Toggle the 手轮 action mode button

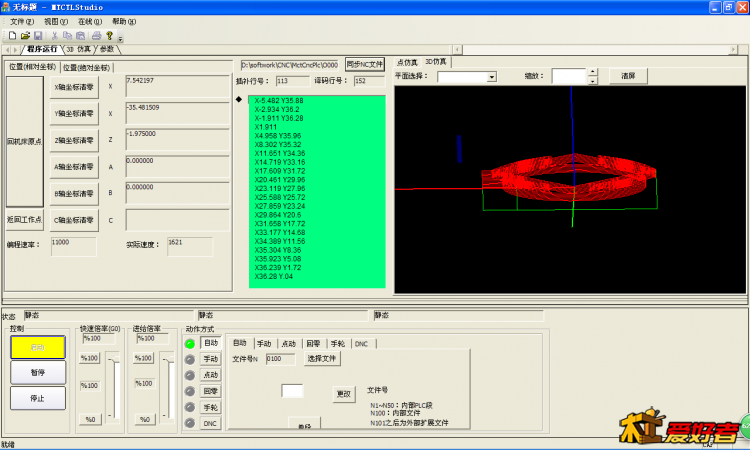click(210, 407)
